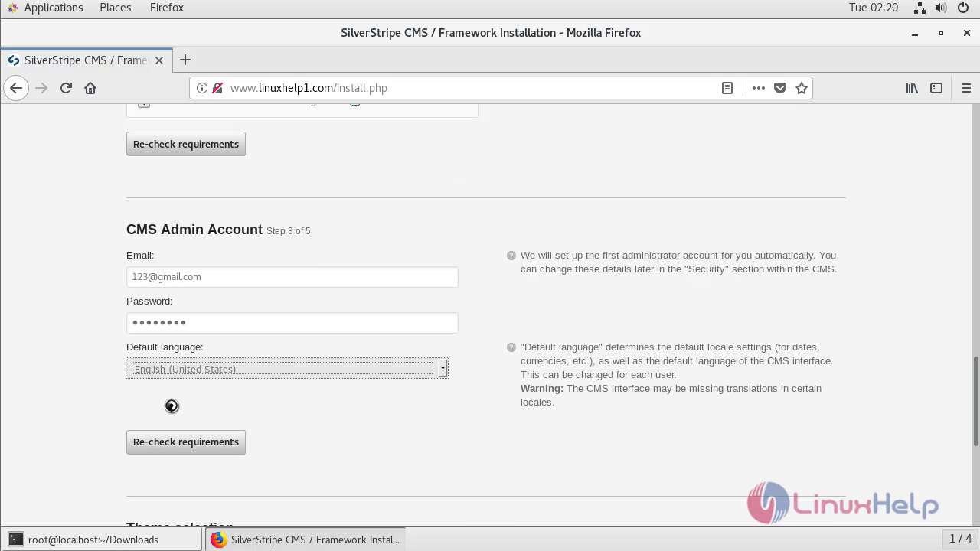Screen dimensions: 980x551
Task: Minimize the Firefox window
Action: click(915, 33)
